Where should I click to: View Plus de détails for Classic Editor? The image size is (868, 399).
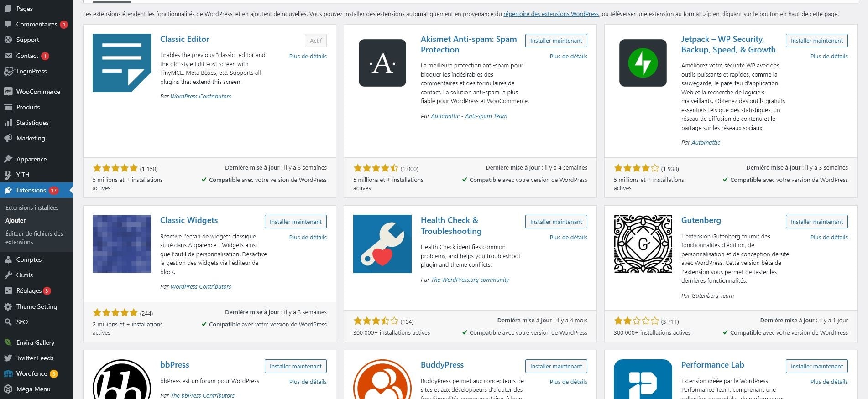tap(308, 56)
